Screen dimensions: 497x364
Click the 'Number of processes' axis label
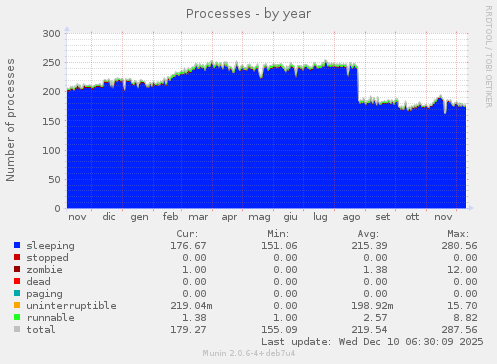[10, 120]
